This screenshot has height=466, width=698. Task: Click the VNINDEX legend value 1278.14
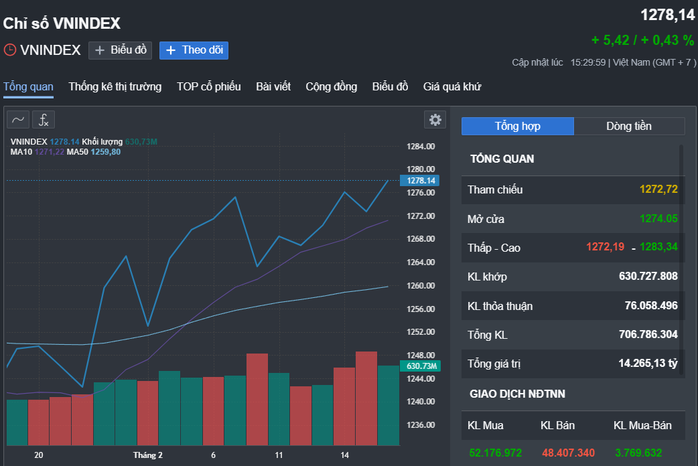(65, 142)
